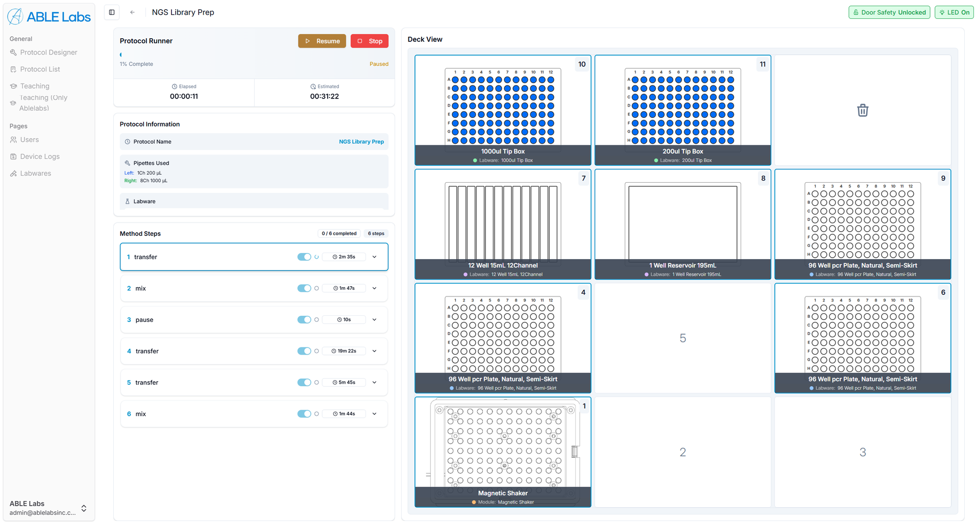Click the Elapsed clock icon
This screenshot has height=524, width=980.
175,87
